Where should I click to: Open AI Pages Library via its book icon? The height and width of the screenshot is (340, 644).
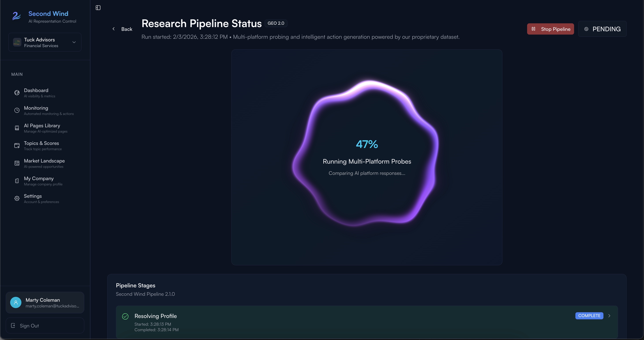tap(17, 127)
